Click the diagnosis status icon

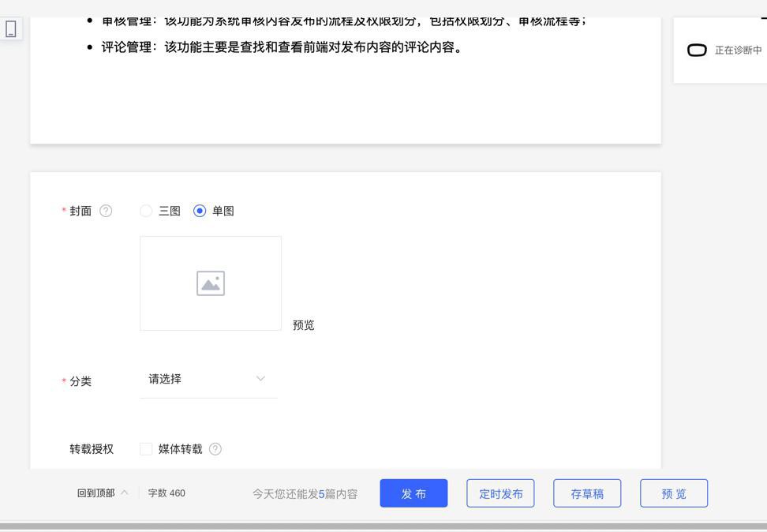[x=697, y=51]
